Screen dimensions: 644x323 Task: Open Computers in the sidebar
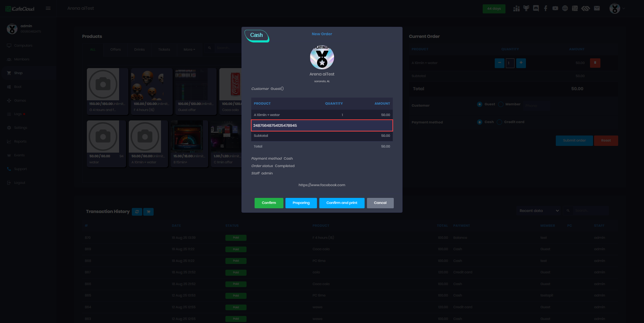[23, 46]
